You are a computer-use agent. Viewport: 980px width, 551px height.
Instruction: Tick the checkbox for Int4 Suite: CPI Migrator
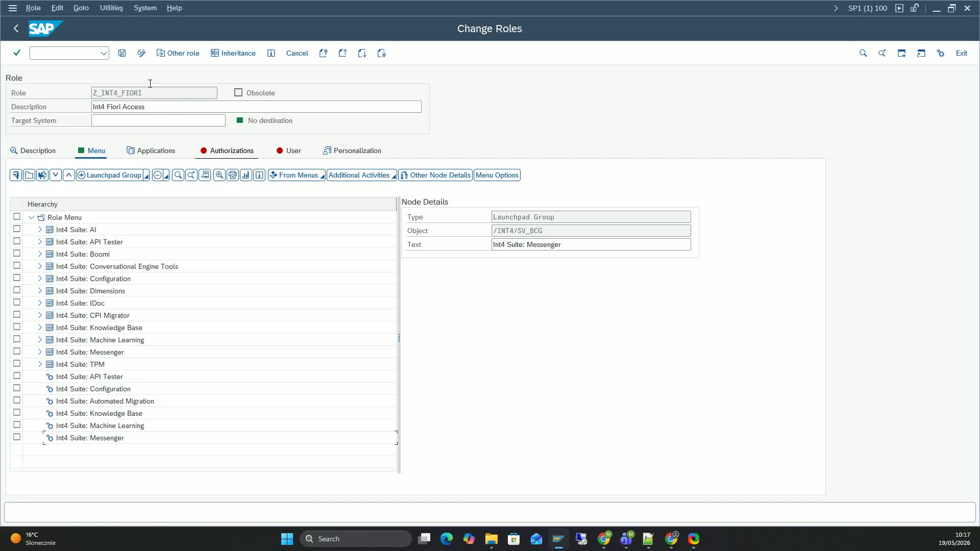[17, 315]
